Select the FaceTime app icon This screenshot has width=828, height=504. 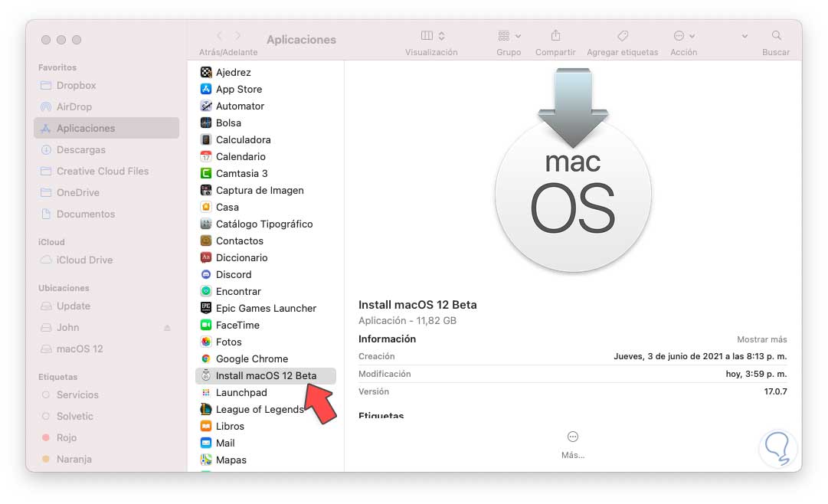[206, 325]
